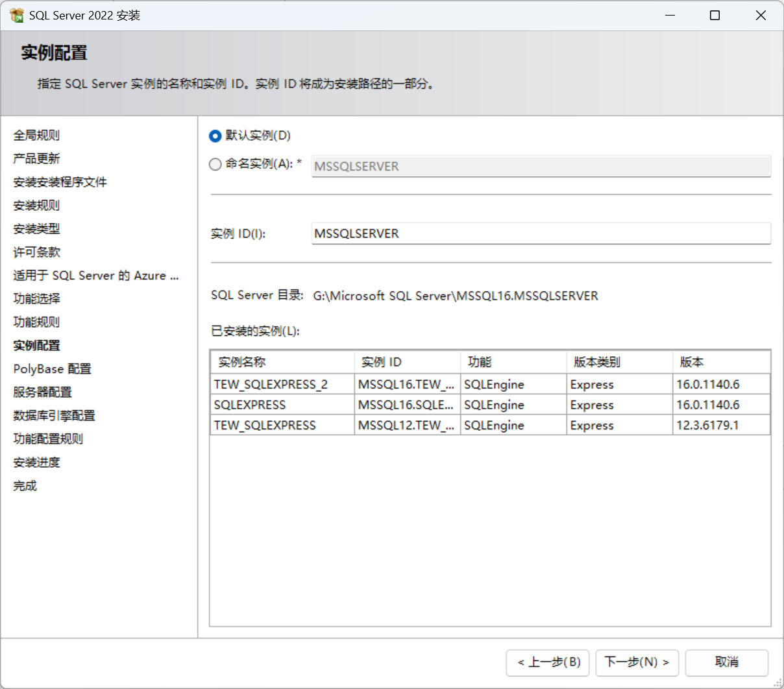Select PolyBase 配置 in the sidebar
784x689 pixels.
click(x=52, y=369)
